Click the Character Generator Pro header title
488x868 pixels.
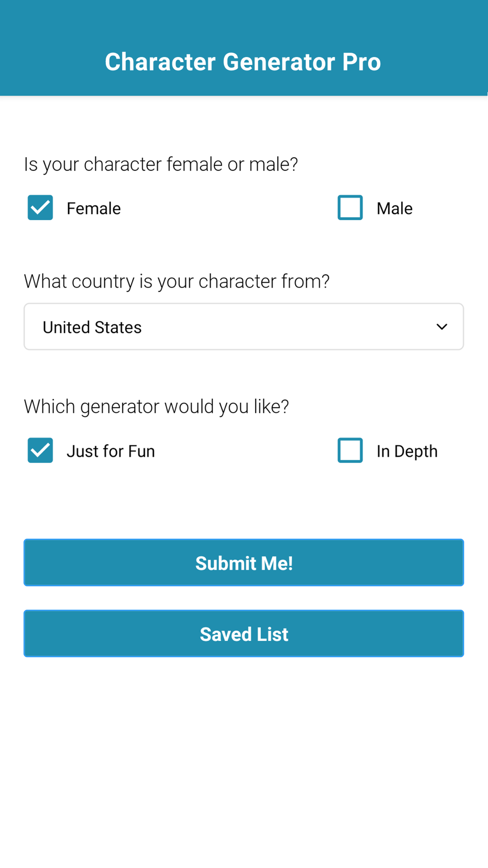coord(243,62)
